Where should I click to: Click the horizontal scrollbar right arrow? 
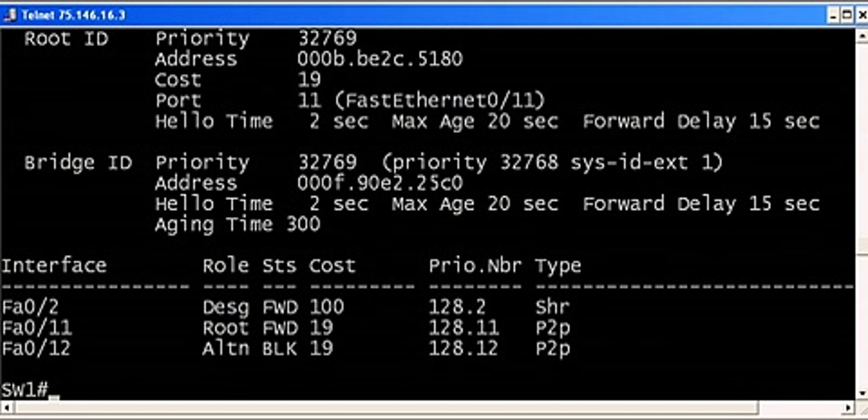[x=849, y=408]
